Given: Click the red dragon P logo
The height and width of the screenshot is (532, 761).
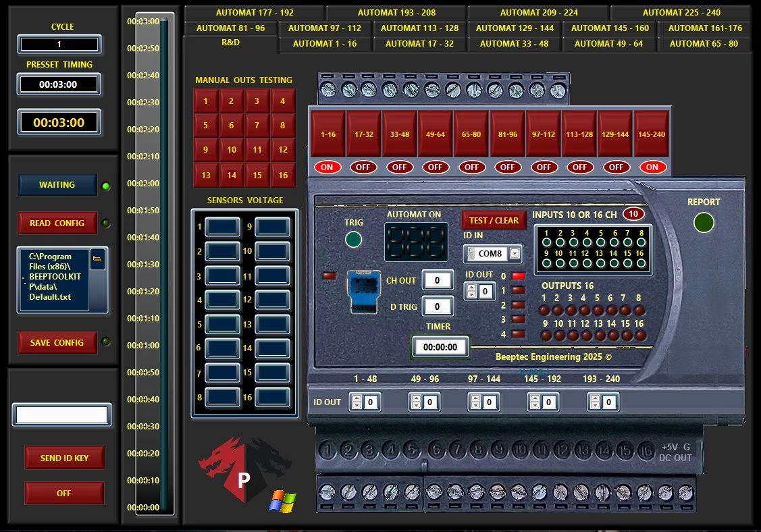Looking at the screenshot, I should tap(244, 469).
